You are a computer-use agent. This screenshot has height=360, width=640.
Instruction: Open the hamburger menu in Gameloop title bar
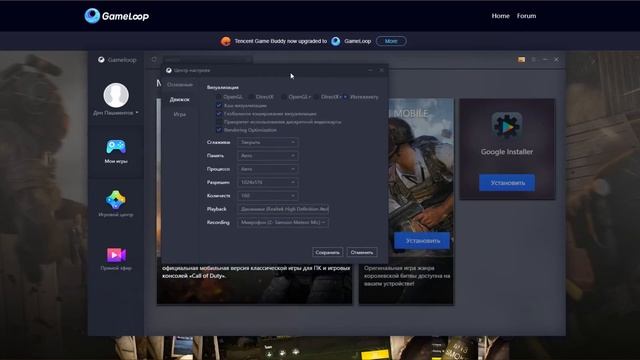click(533, 60)
